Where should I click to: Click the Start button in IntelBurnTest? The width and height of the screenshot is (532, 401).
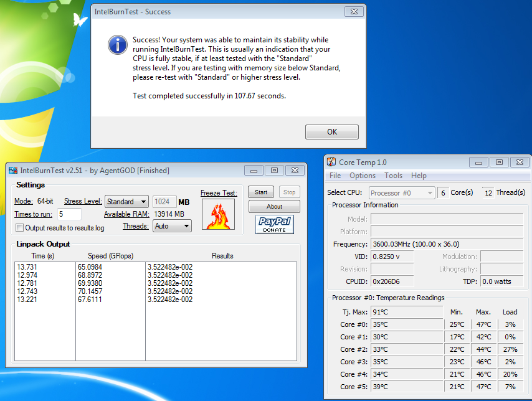coord(261,192)
